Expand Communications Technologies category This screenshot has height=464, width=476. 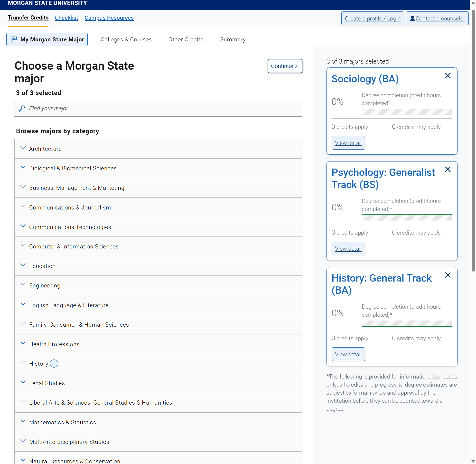click(x=158, y=227)
